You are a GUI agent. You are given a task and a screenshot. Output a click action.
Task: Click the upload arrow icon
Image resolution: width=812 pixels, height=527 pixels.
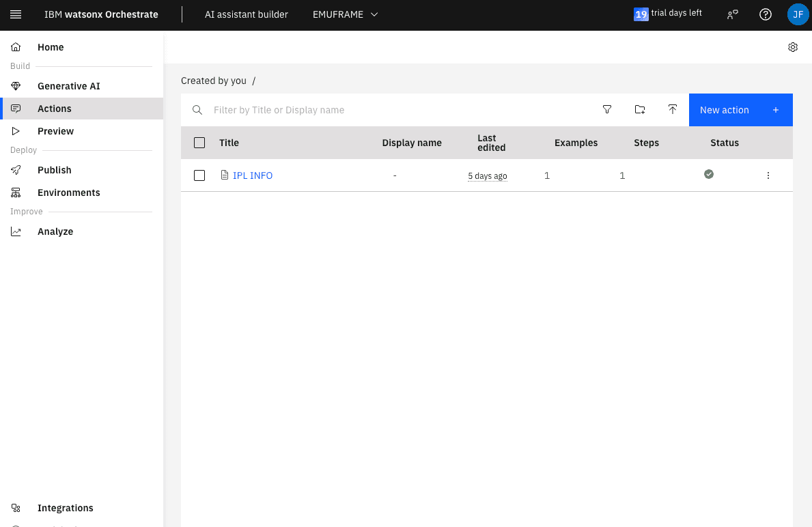[672, 110]
